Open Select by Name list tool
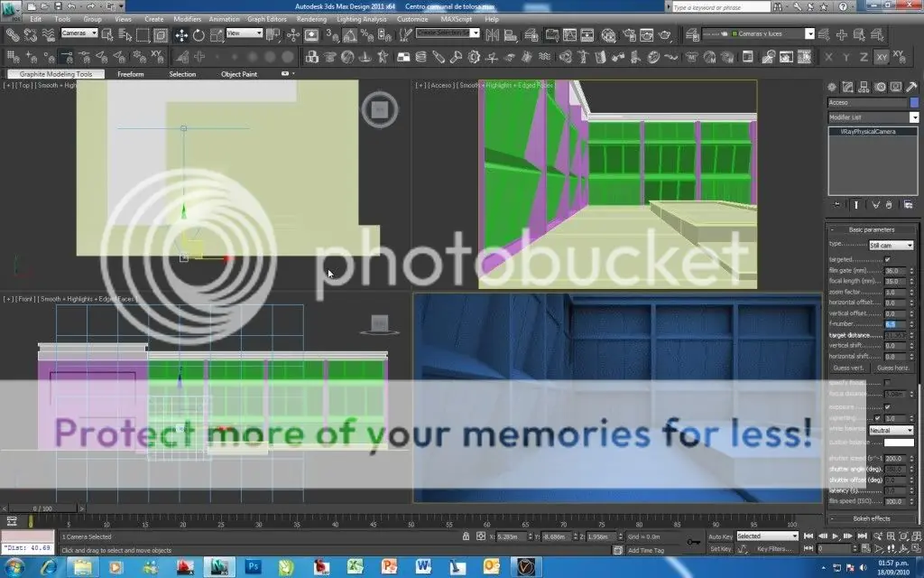This screenshot has height=578, width=924. pos(125,35)
